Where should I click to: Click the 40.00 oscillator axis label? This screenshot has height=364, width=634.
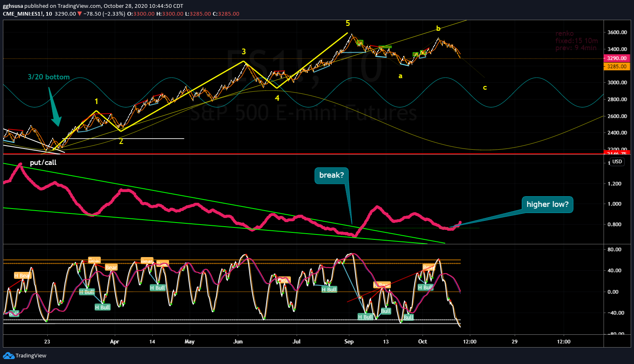point(614,271)
